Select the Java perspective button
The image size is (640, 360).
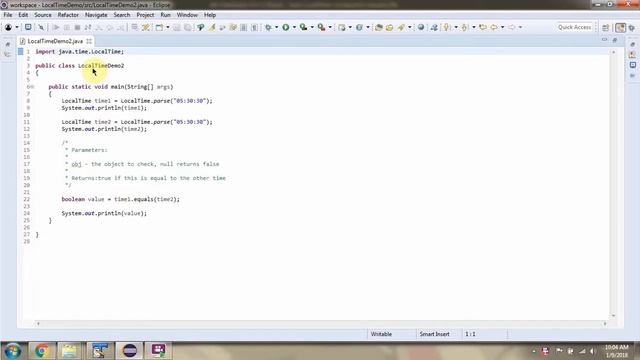[620, 28]
